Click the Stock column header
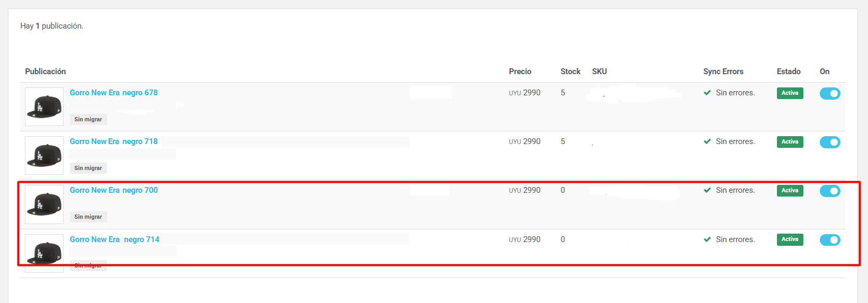This screenshot has height=303, width=868. point(570,72)
